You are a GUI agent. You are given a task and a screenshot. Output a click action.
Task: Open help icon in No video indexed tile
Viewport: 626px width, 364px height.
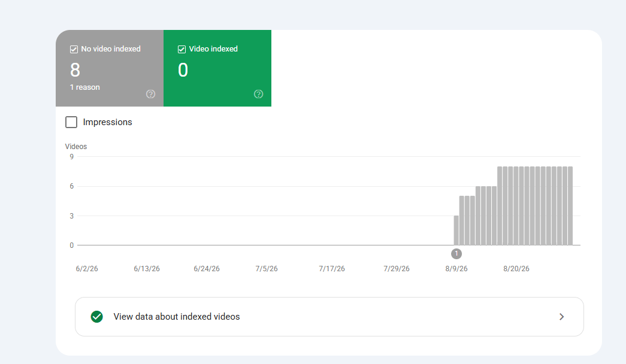click(150, 94)
